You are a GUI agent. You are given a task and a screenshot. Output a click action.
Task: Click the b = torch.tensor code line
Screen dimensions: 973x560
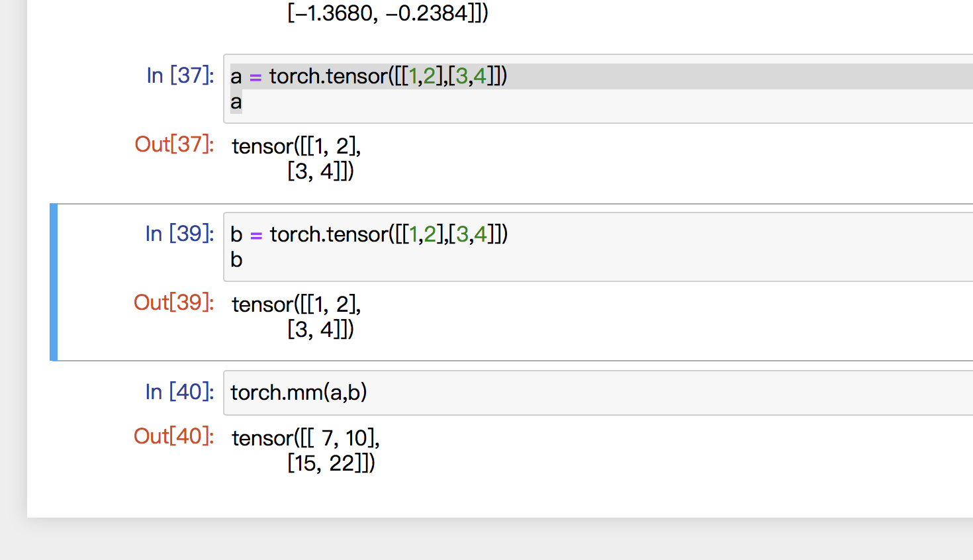coord(369,234)
